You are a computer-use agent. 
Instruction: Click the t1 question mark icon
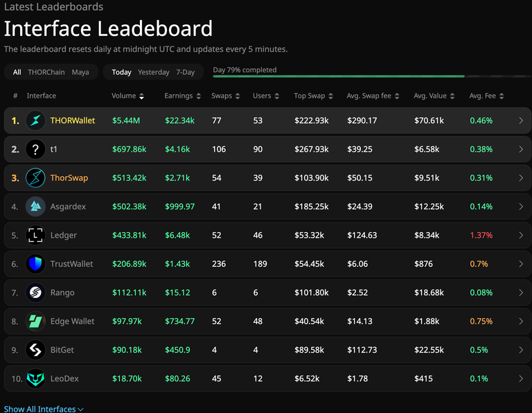pyautogui.click(x=35, y=149)
